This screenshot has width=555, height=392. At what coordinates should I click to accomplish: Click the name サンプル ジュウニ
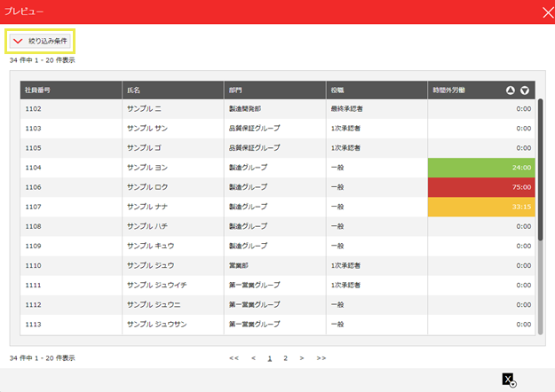tap(154, 305)
